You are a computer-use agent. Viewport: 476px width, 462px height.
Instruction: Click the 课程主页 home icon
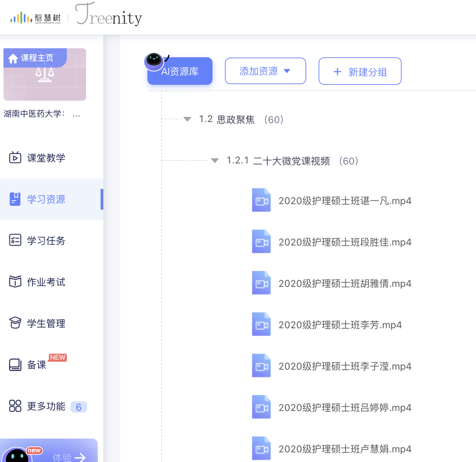[13, 59]
